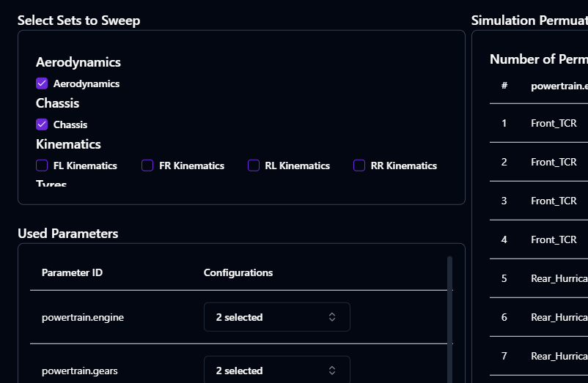Select permutation row 6 Rear_Hurricane
The height and width of the screenshot is (383, 588).
click(x=539, y=318)
